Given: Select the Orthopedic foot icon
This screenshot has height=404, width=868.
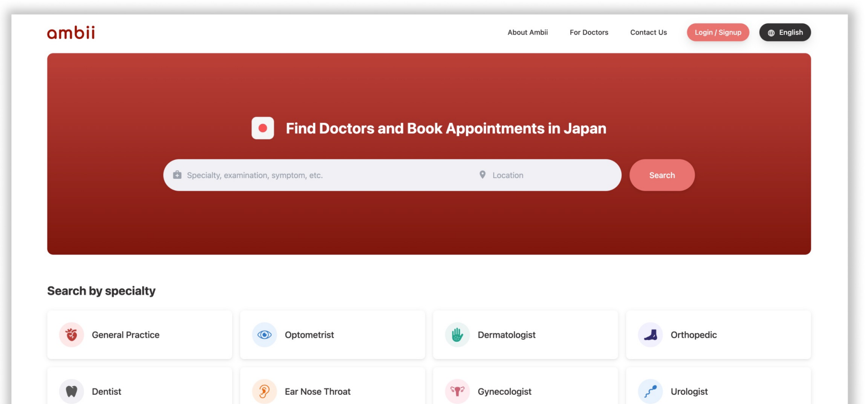Looking at the screenshot, I should pos(651,335).
